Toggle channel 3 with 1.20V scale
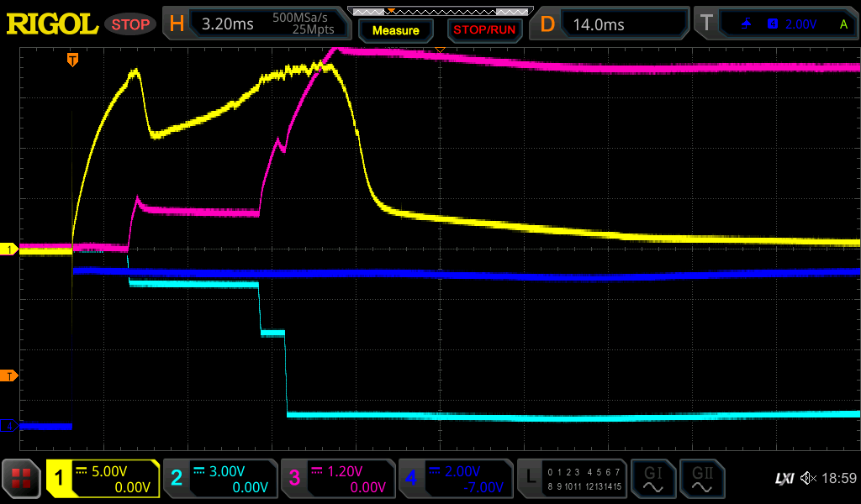The width and height of the screenshot is (861, 504). pos(337,479)
